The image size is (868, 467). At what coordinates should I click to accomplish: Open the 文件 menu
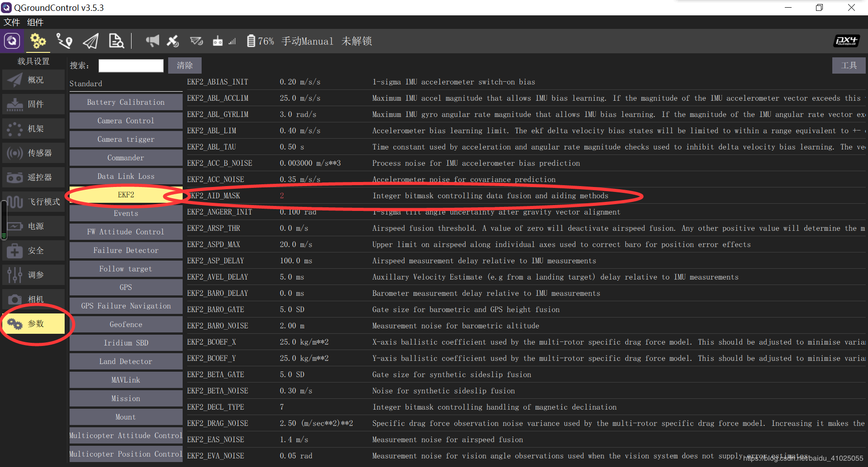(12, 22)
